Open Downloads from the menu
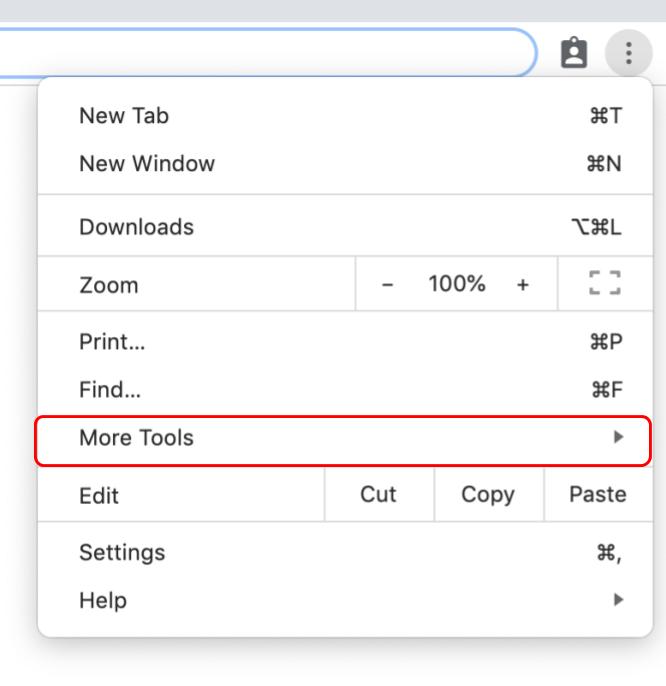666x686 pixels. click(345, 227)
